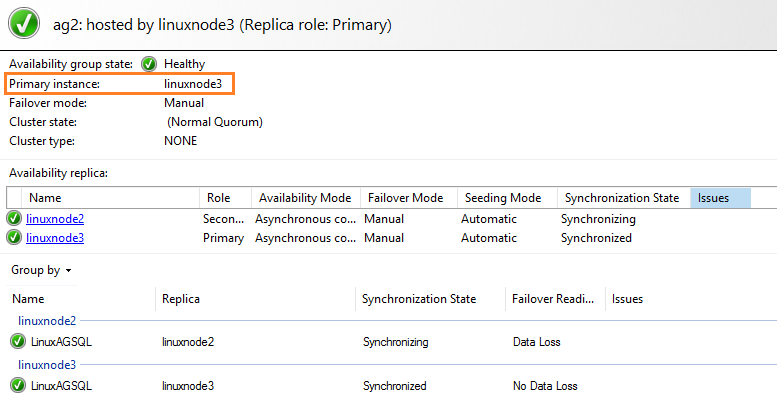The height and width of the screenshot is (419, 777).
Task: Click the Failover Readiness column header
Action: [x=555, y=299]
